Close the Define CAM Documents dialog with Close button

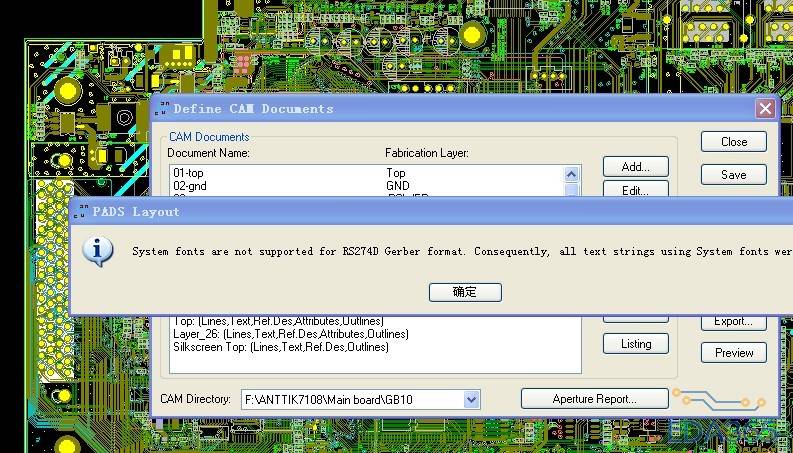coord(733,142)
